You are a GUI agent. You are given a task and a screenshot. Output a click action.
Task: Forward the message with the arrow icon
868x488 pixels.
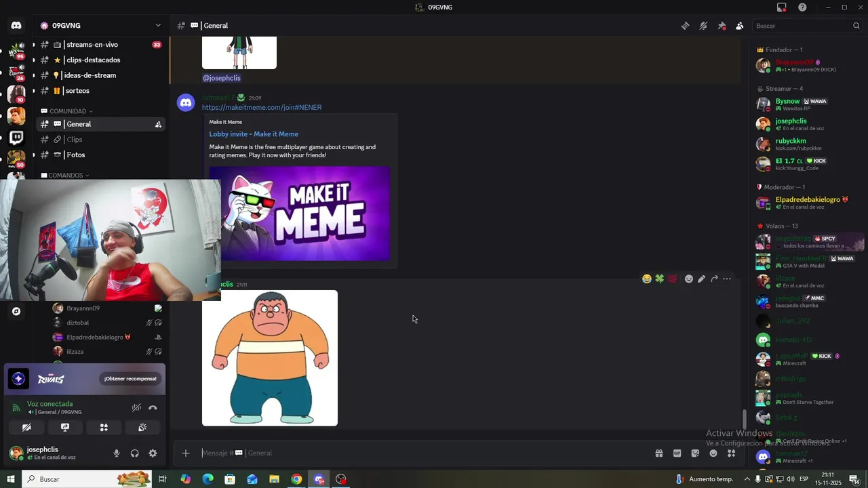(714, 279)
